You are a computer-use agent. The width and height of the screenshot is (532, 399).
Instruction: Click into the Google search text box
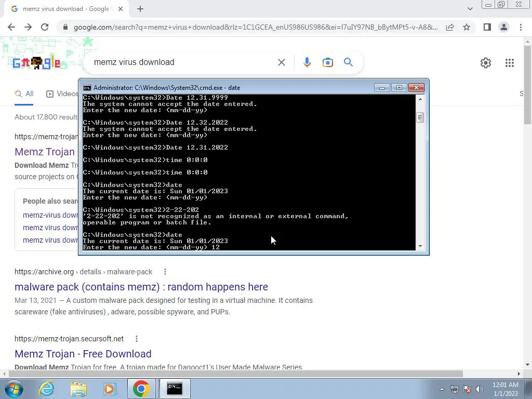coord(183,62)
